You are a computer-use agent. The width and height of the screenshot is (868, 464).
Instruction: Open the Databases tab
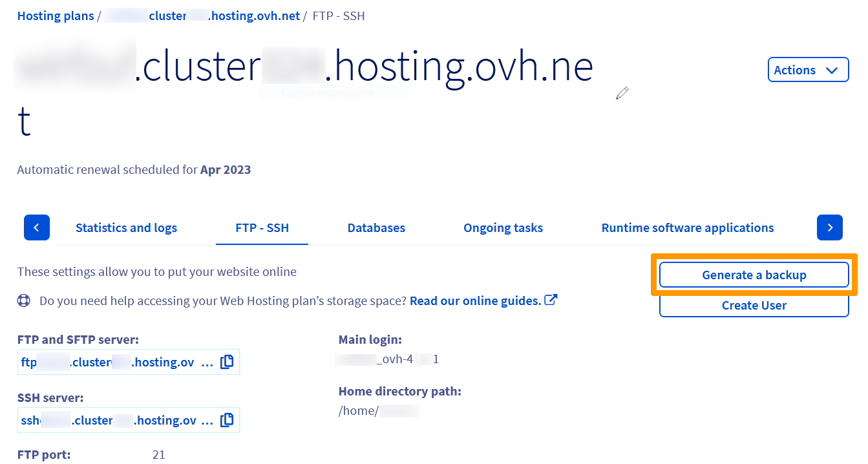(x=376, y=227)
